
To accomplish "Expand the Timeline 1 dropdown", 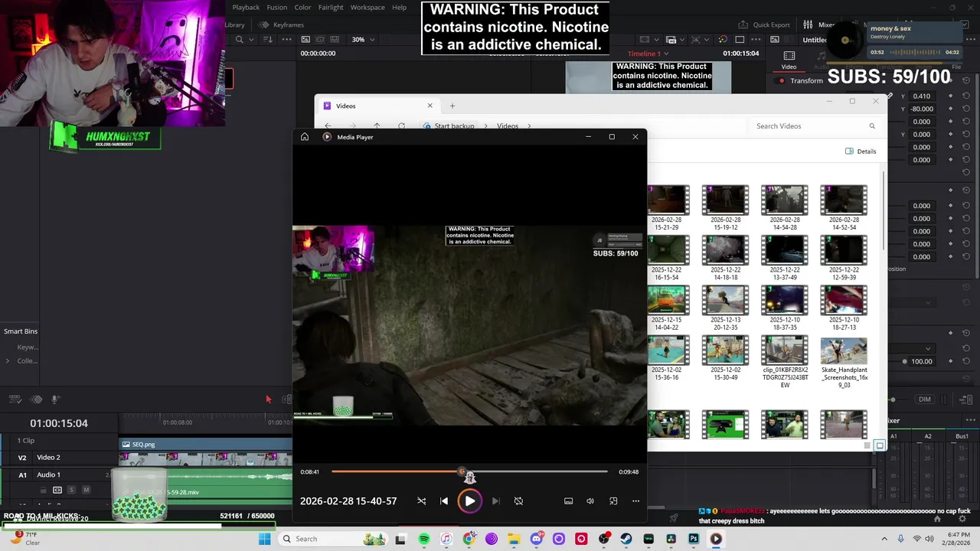I will click(648, 54).
